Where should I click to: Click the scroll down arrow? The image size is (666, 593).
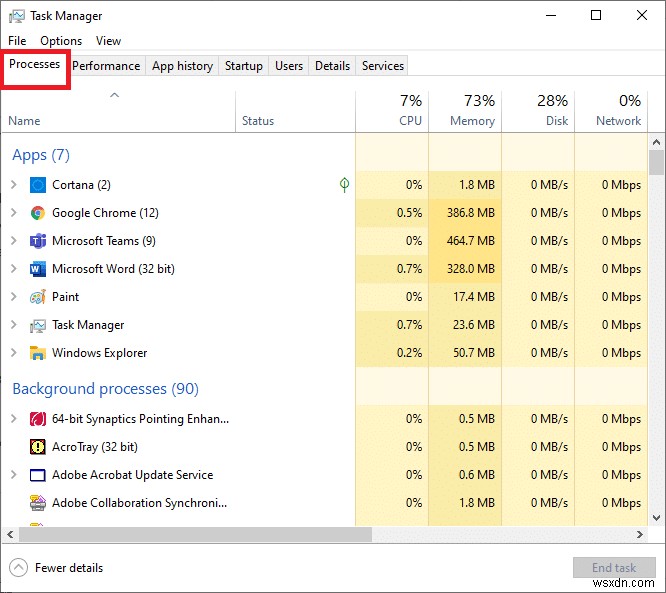[x=656, y=518]
